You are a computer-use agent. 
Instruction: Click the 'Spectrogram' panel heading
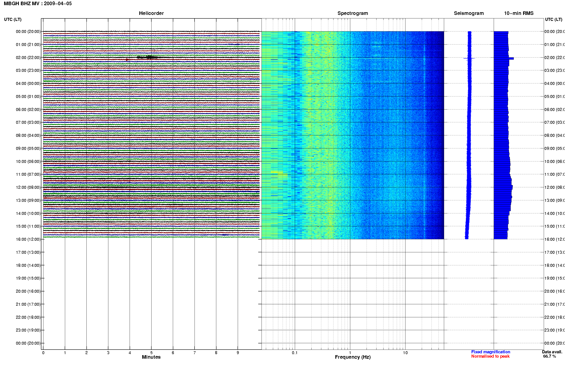point(353,13)
